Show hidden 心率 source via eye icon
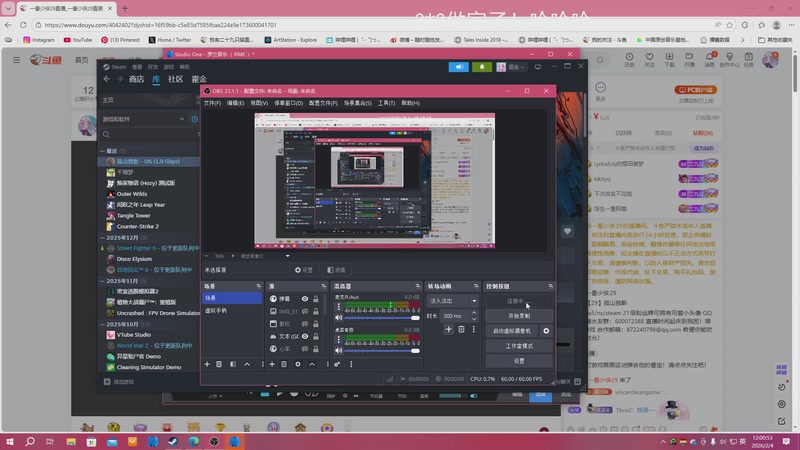The height and width of the screenshot is (450, 800). pyautogui.click(x=305, y=349)
